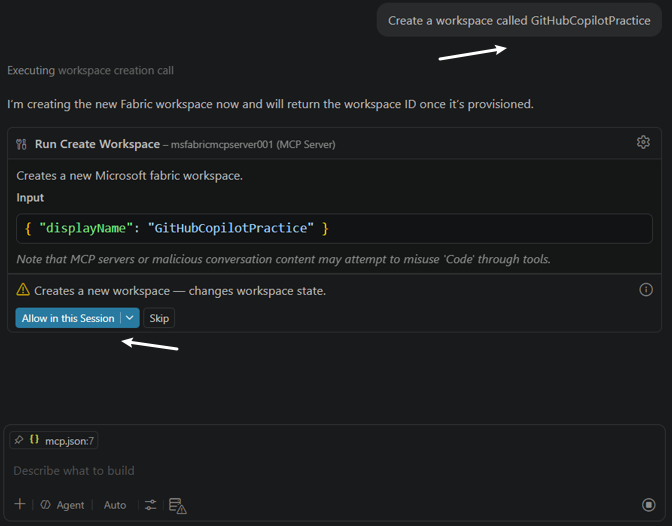
Task: Click the yellow warning triangle icon
Action: pos(23,290)
